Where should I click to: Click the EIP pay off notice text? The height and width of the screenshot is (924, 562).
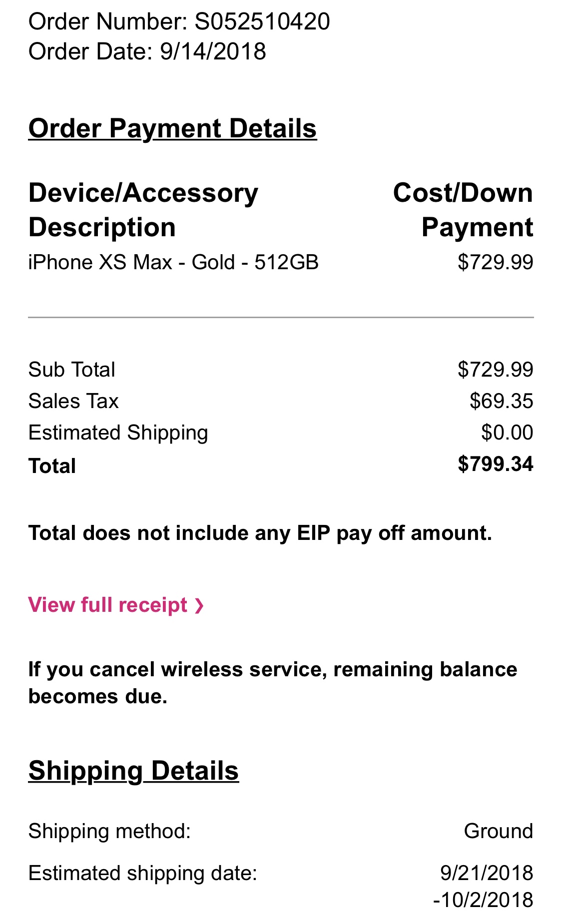[260, 533]
